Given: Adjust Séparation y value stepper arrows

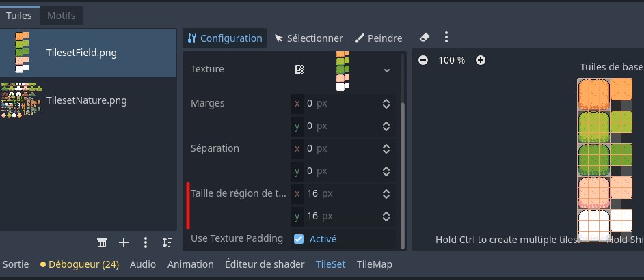Looking at the screenshot, I should pyautogui.click(x=386, y=171).
